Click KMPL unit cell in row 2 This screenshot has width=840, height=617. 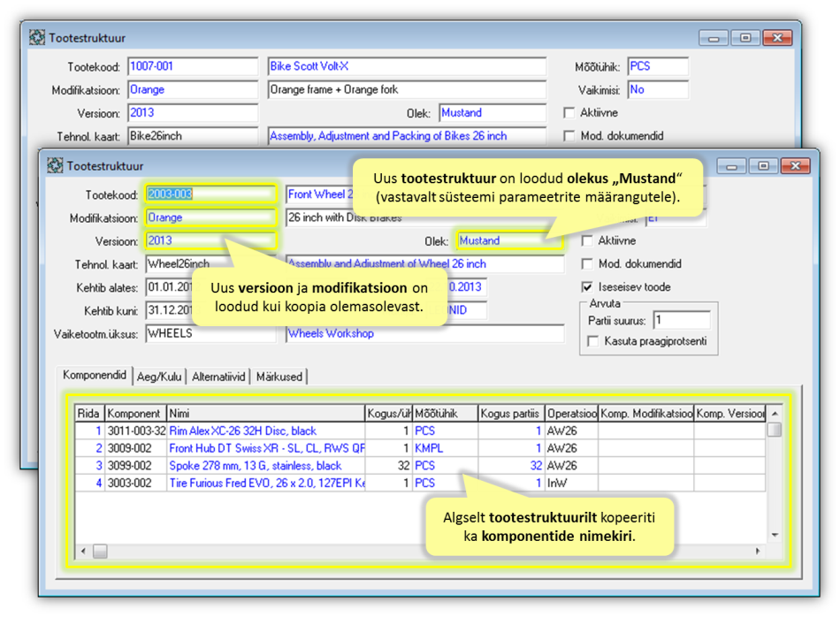coord(445,448)
